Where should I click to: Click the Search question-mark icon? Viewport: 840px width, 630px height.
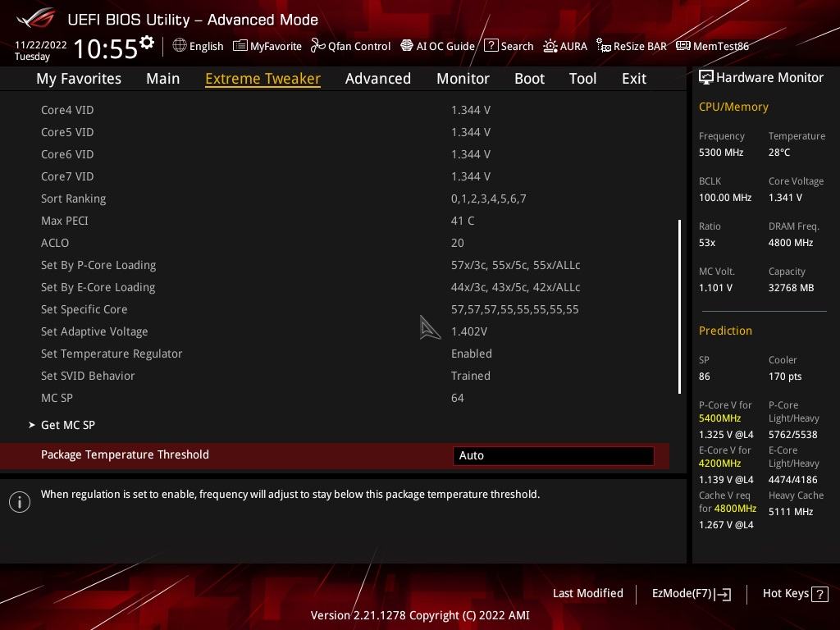point(491,46)
